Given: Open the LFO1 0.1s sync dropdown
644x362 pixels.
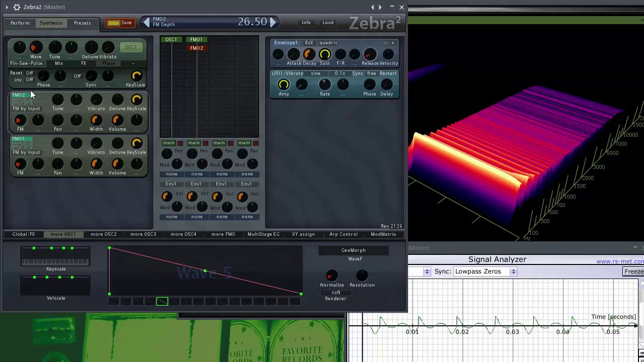Looking at the screenshot, I should 340,73.
